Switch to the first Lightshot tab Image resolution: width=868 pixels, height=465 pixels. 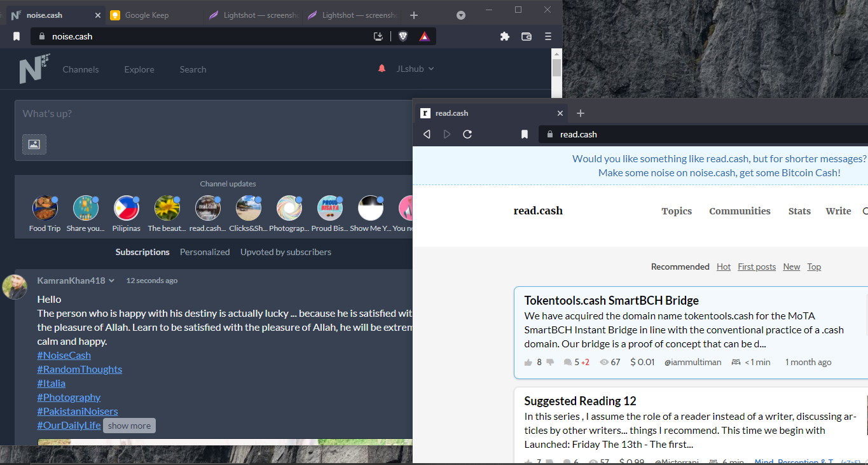253,15
